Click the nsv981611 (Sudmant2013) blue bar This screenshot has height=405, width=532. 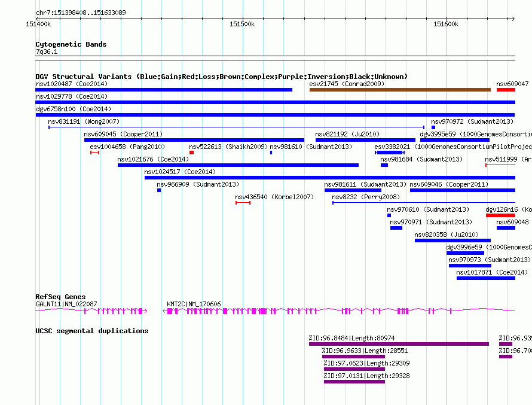(x=353, y=190)
